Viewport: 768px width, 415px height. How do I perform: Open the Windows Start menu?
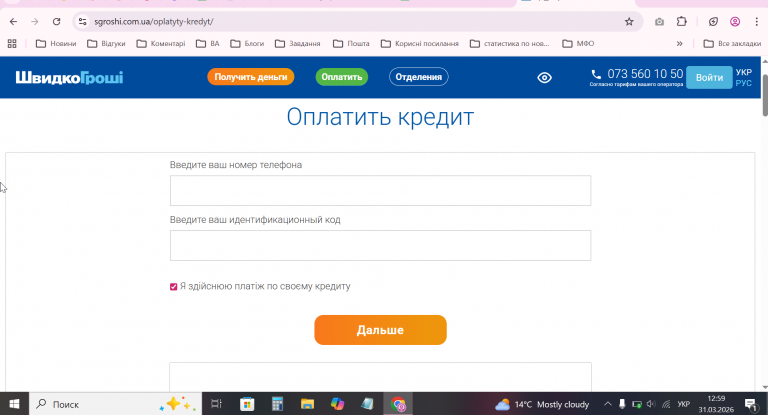[14, 404]
